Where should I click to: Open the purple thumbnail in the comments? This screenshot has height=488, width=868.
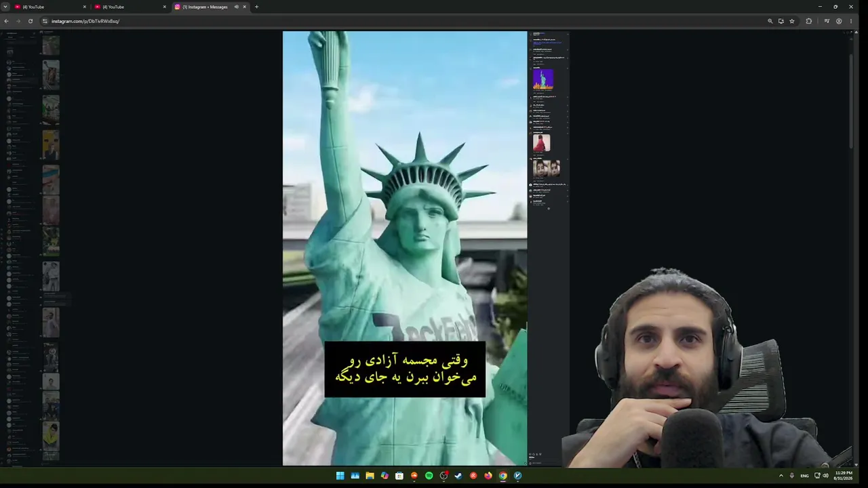[x=542, y=79]
